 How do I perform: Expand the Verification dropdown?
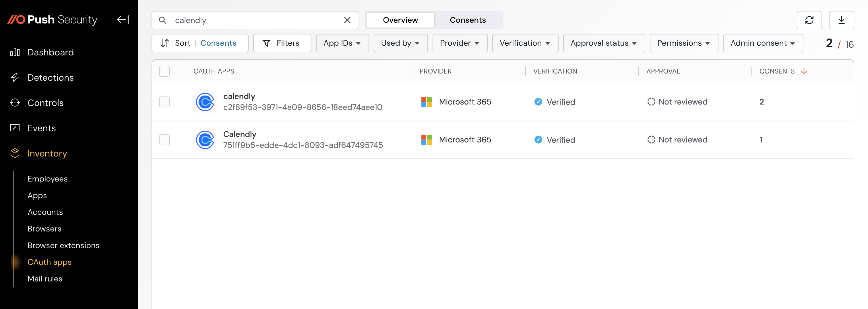click(525, 43)
